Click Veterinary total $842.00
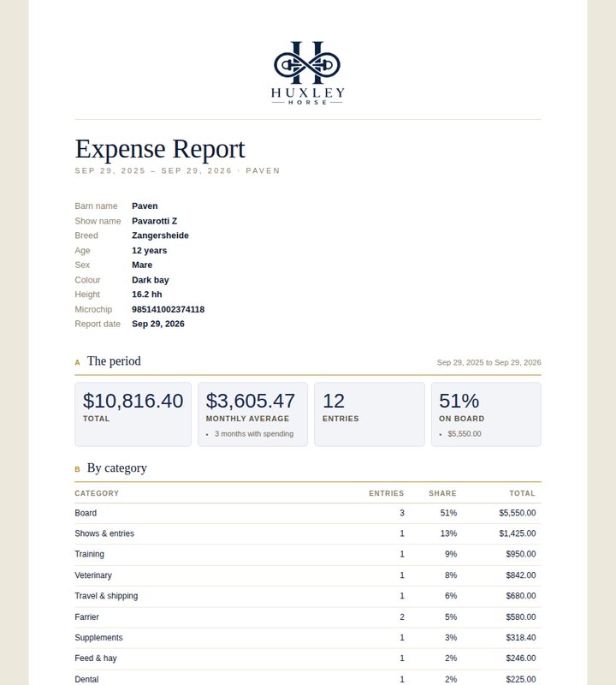Screen dimensions: 616x685 [x=521, y=575]
